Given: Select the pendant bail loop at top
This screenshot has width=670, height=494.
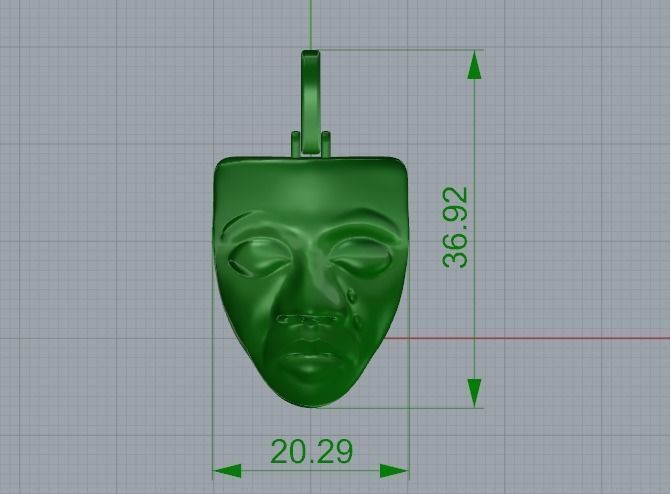Looking at the screenshot, I should (311, 103).
